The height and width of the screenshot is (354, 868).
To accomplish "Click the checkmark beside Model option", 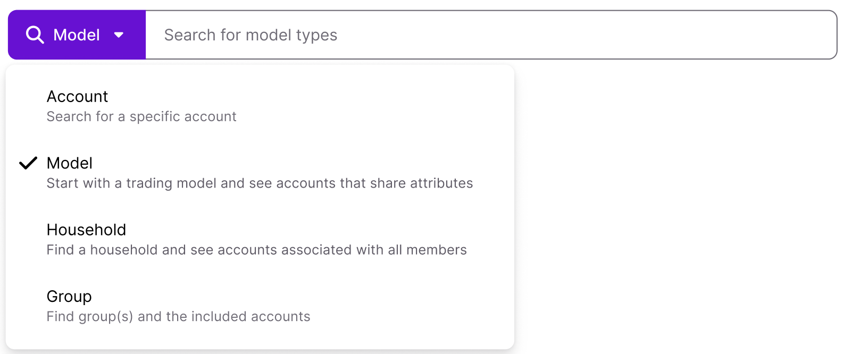I will tap(29, 164).
